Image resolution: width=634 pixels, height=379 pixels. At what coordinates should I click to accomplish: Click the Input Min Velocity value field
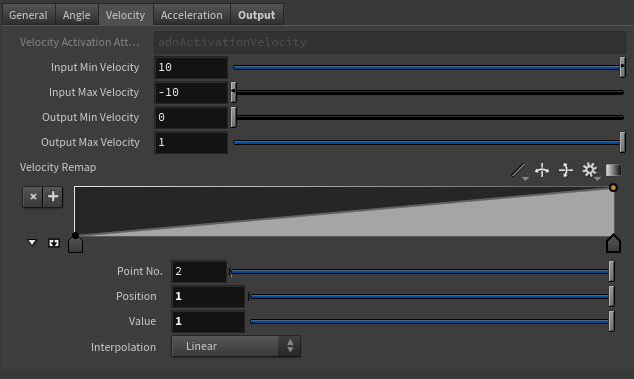pyautogui.click(x=191, y=67)
